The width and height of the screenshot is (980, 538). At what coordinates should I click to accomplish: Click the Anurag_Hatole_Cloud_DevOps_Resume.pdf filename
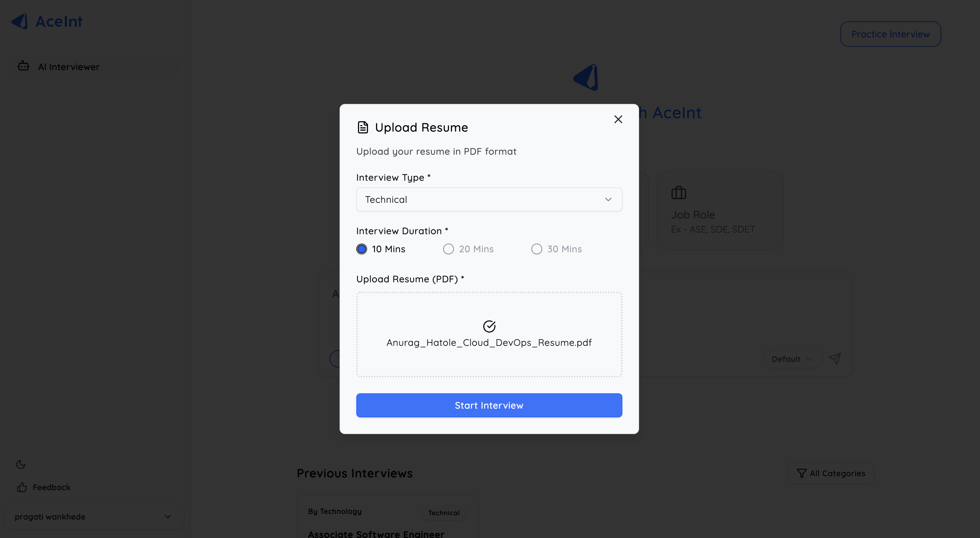coord(489,343)
